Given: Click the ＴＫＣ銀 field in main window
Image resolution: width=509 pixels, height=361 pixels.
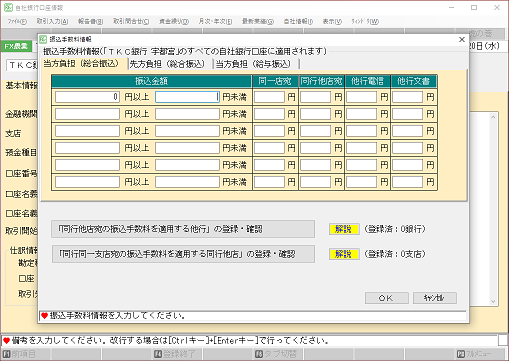Looking at the screenshot, I should coord(22,65).
